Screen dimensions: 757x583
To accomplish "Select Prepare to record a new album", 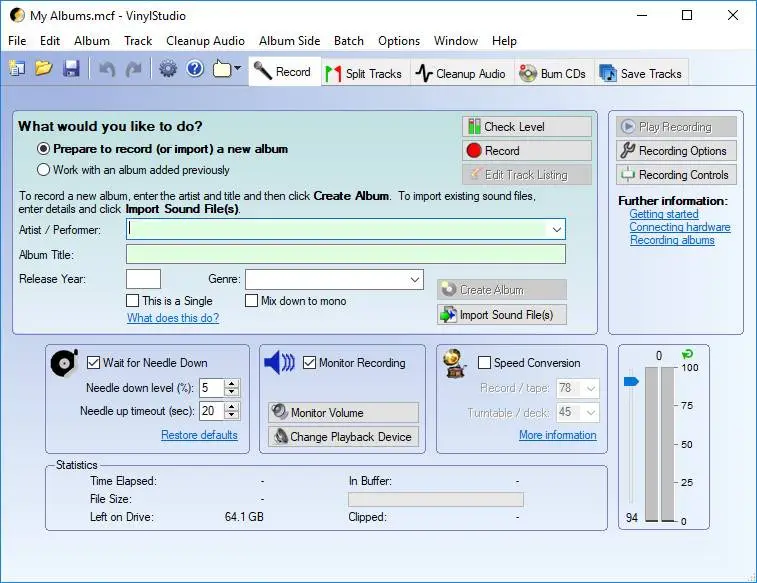I will (x=43, y=149).
